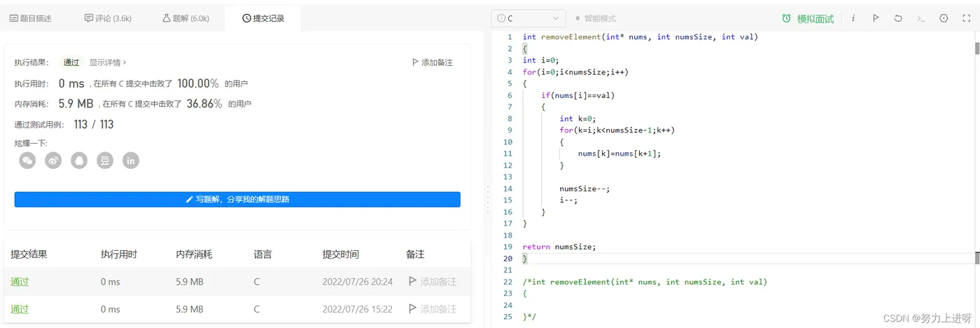The width and height of the screenshot is (980, 328).
Task: Click the 100.00% runtime percentage
Action: coord(198,83)
